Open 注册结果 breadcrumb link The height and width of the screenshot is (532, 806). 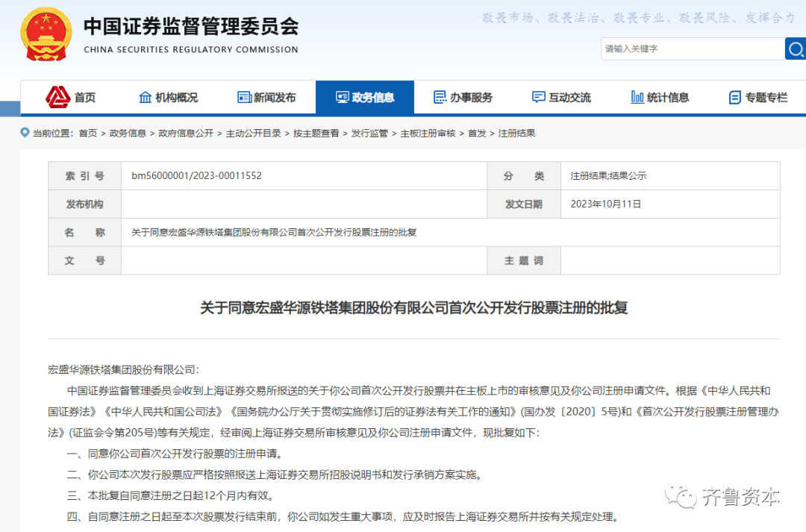[516, 133]
